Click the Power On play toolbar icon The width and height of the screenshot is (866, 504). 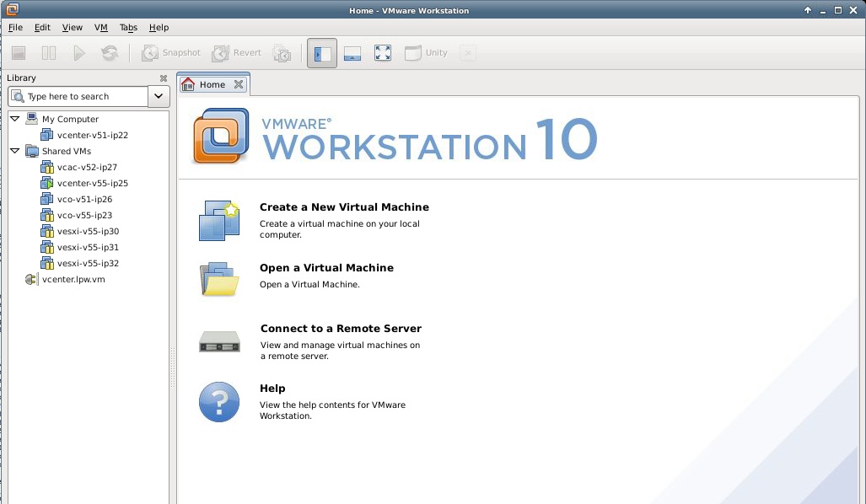(x=79, y=53)
